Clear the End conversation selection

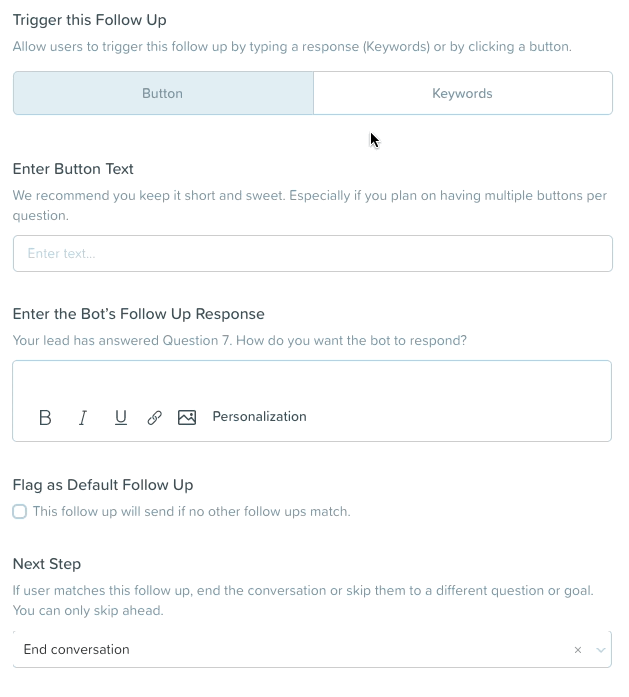click(577, 649)
